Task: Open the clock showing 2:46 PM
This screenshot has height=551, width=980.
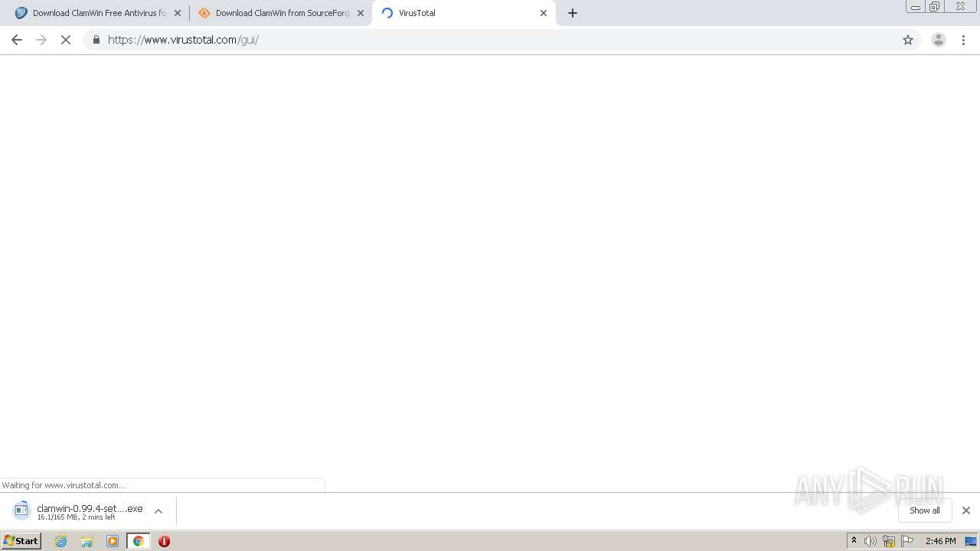Action: point(940,541)
